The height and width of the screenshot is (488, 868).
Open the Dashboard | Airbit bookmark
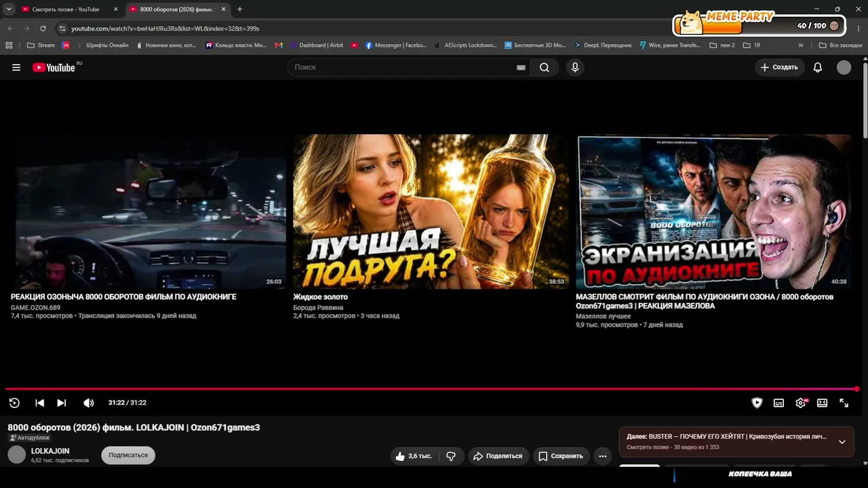pyautogui.click(x=317, y=45)
